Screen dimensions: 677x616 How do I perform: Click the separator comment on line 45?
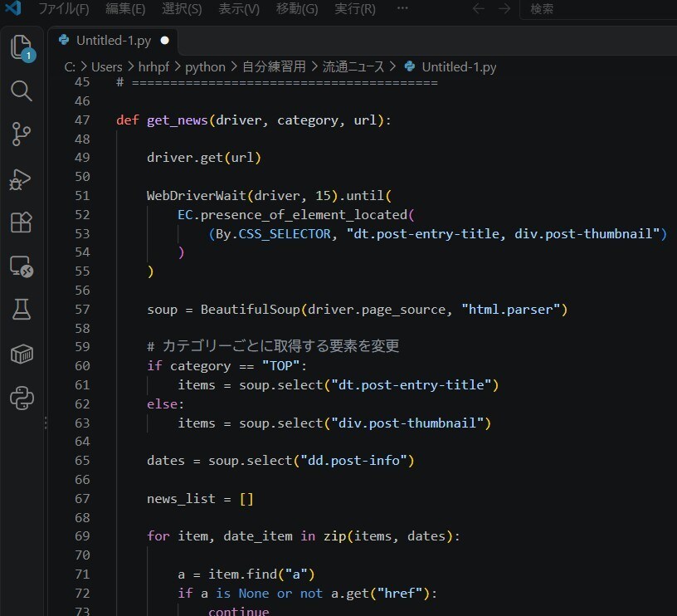click(x=277, y=82)
